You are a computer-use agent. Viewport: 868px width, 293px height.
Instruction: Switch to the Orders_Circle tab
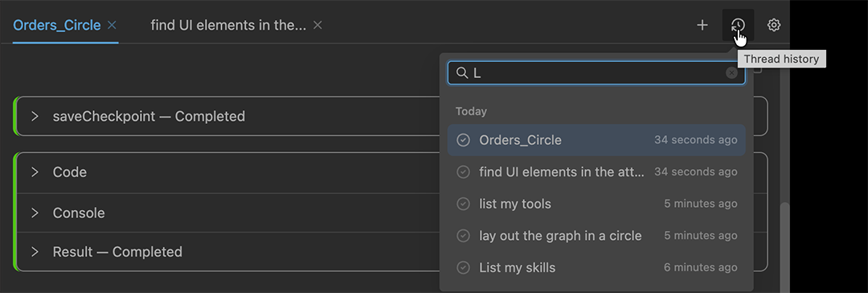(x=56, y=25)
